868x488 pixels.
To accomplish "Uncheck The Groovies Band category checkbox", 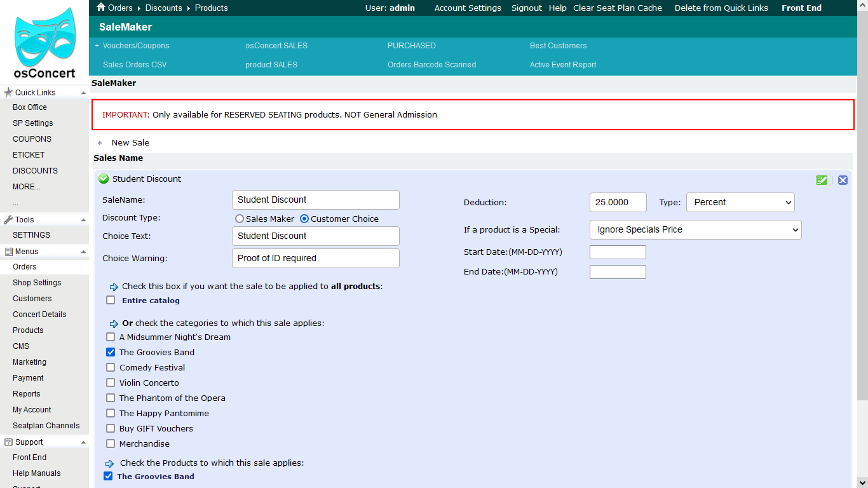I will tap(111, 352).
